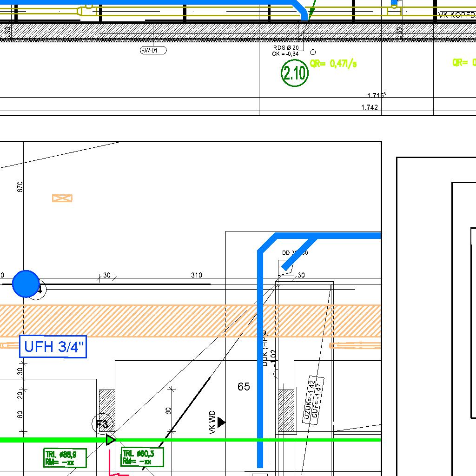Click the UZUK=-1.42 rotated label
The width and height of the screenshot is (476, 476).
(x=310, y=401)
